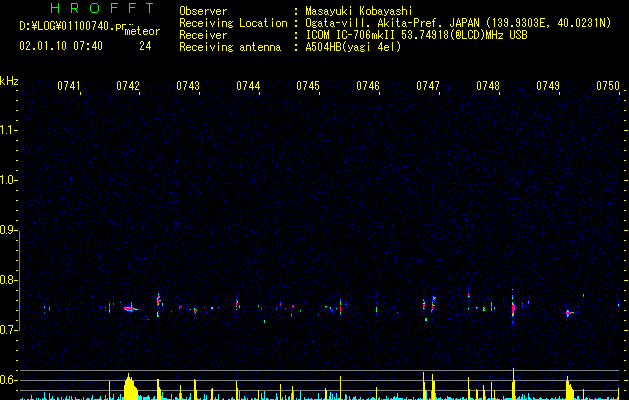Click the 0746 time marker
The image size is (629, 400).
point(368,86)
